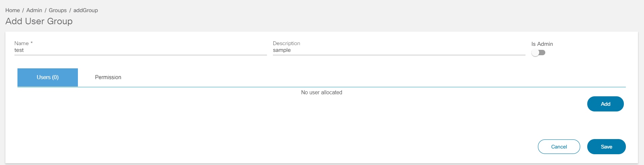The image size is (644, 165).
Task: Click the addGroup breadcrumb item
Action: [86, 10]
